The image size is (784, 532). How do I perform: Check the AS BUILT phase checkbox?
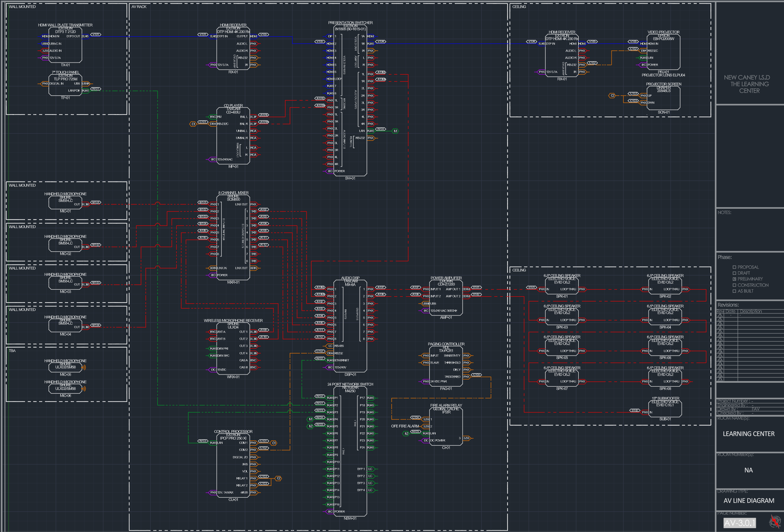[734, 291]
